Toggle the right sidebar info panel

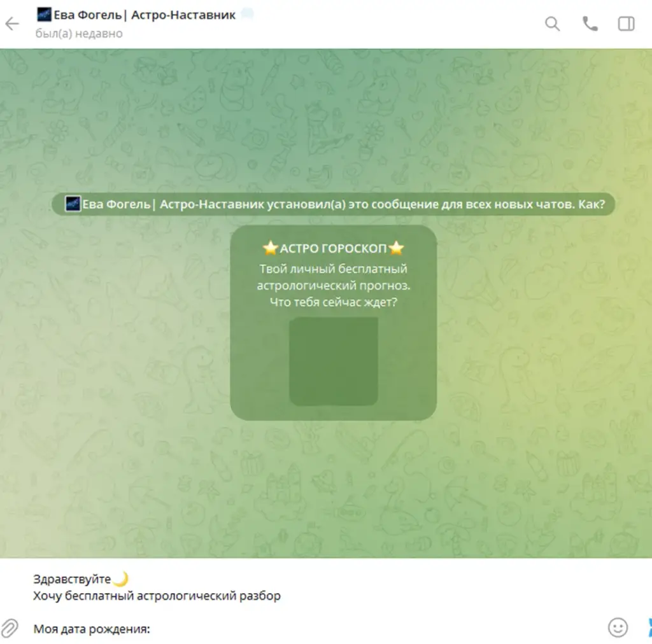(x=627, y=24)
